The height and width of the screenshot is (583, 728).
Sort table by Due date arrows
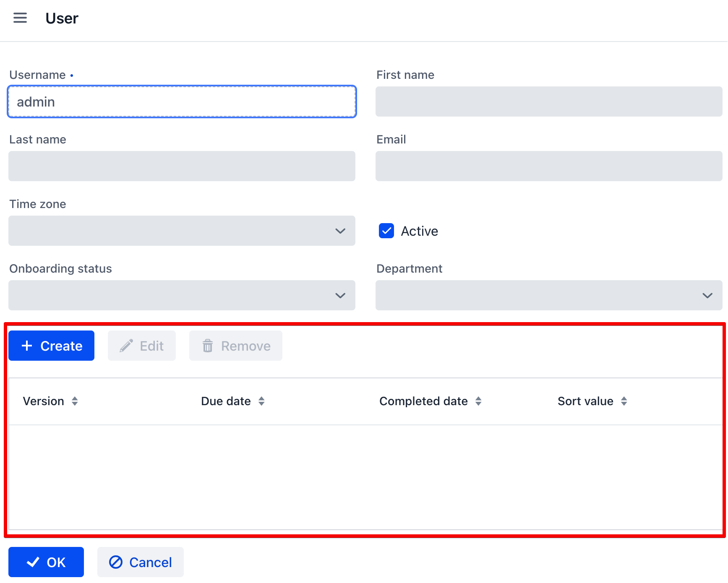pyautogui.click(x=261, y=401)
